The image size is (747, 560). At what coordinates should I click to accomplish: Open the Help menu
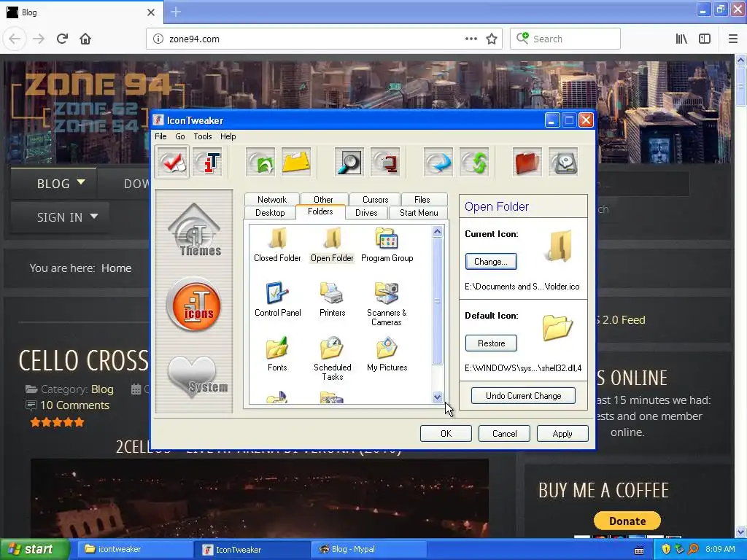pyautogui.click(x=228, y=136)
